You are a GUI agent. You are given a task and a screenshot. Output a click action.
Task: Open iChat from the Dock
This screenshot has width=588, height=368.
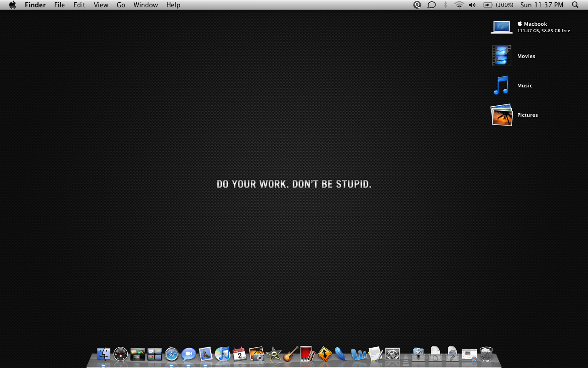point(188,354)
